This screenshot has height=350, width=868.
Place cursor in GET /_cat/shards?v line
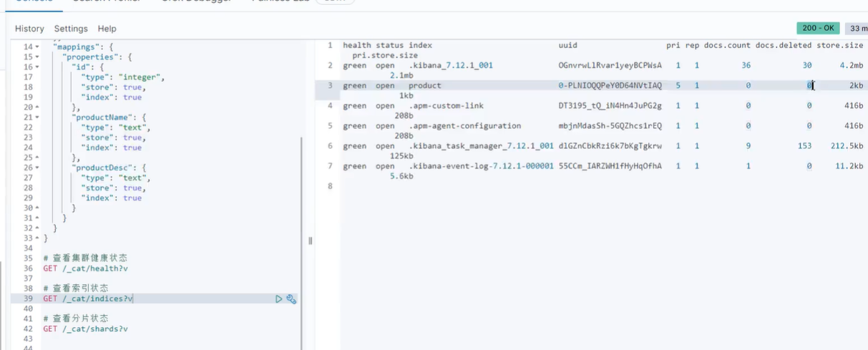(x=85, y=329)
